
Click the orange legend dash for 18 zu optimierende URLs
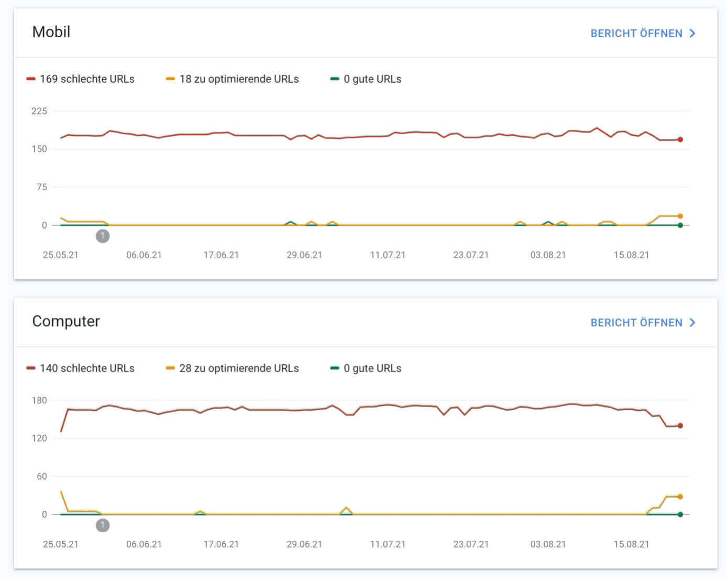click(170, 79)
